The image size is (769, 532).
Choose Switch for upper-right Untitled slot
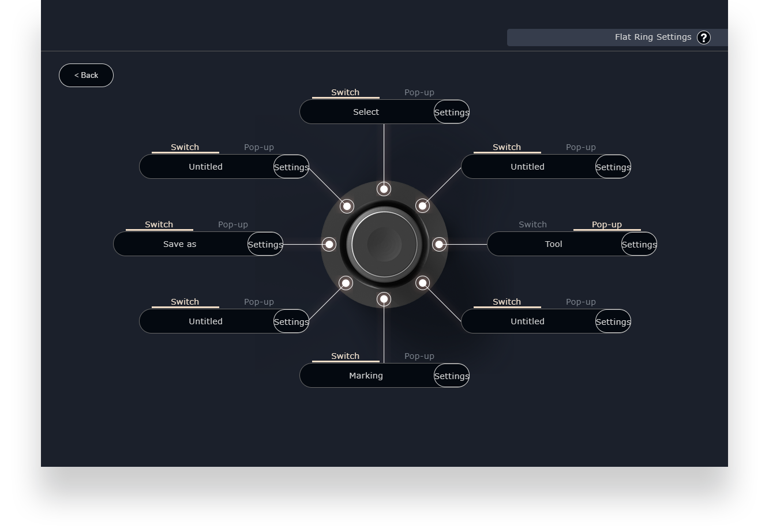point(507,147)
